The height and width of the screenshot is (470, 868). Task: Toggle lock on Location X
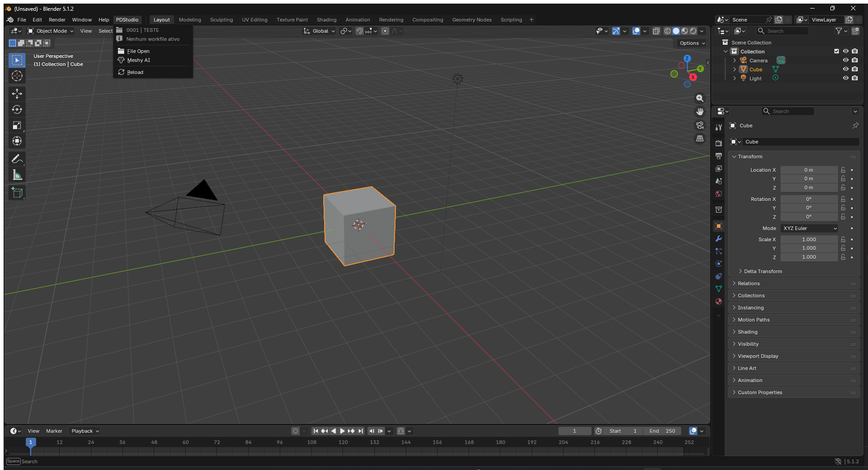(843, 170)
